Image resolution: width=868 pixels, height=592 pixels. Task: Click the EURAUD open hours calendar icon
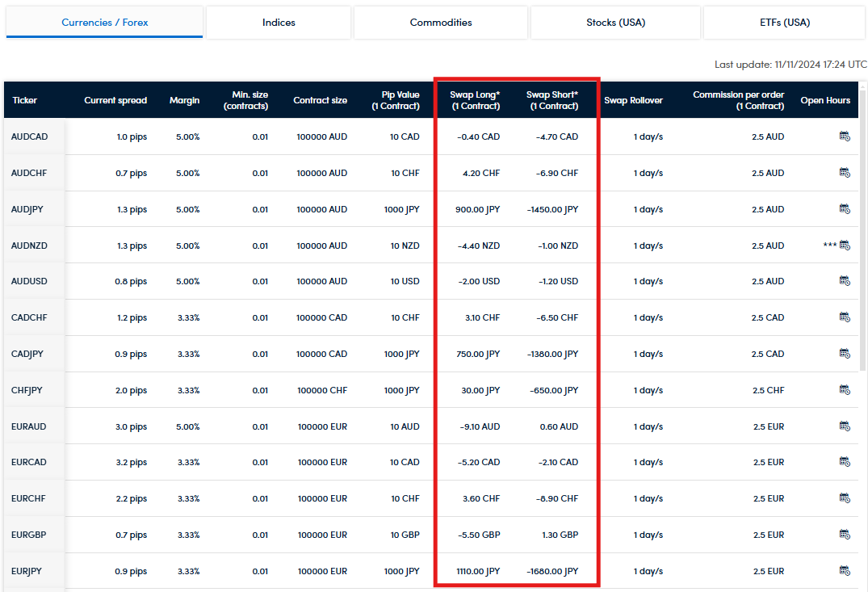[845, 426]
